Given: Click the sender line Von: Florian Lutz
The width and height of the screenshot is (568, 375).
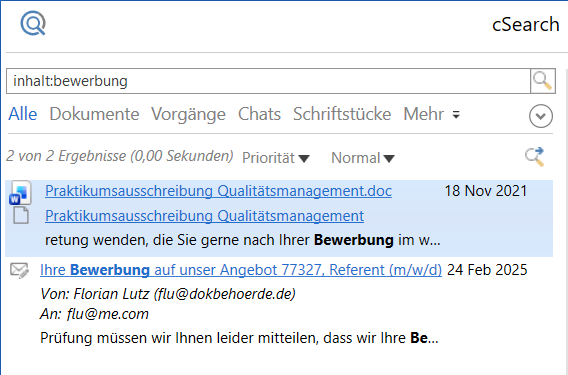Looking at the screenshot, I should pos(168,294).
